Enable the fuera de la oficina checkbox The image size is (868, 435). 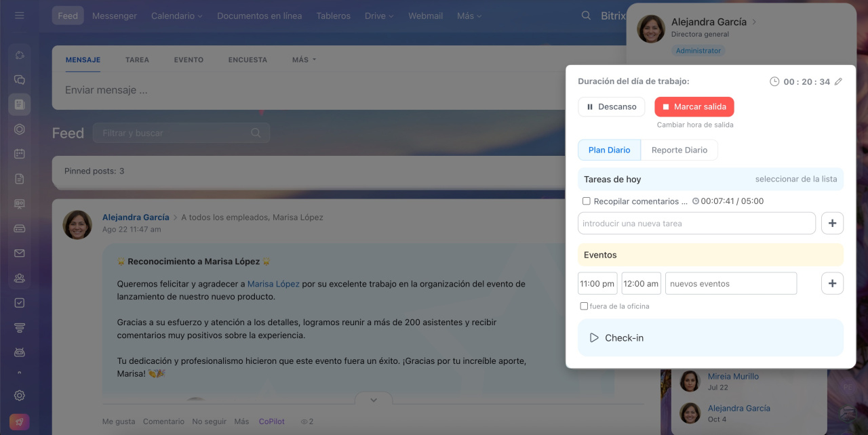click(x=584, y=306)
